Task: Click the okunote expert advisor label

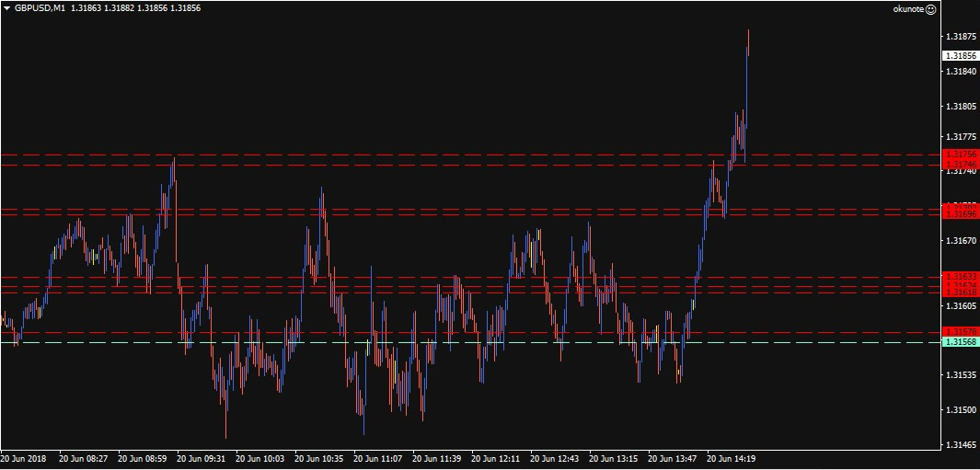Action: (908, 9)
